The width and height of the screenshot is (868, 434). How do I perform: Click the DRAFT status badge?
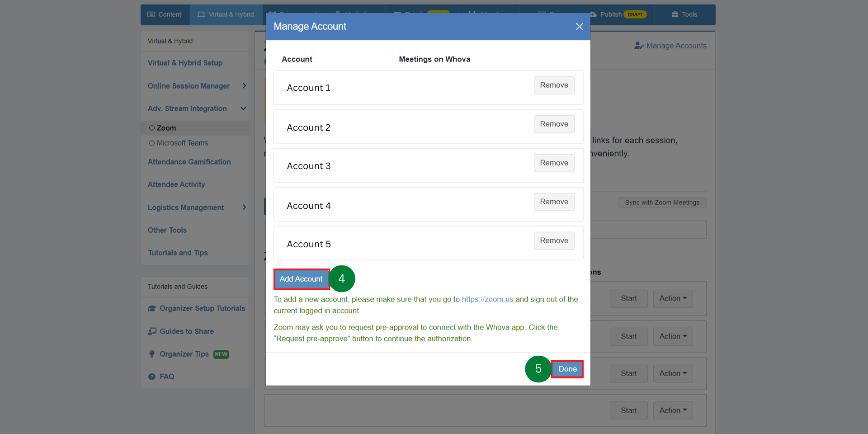(635, 14)
